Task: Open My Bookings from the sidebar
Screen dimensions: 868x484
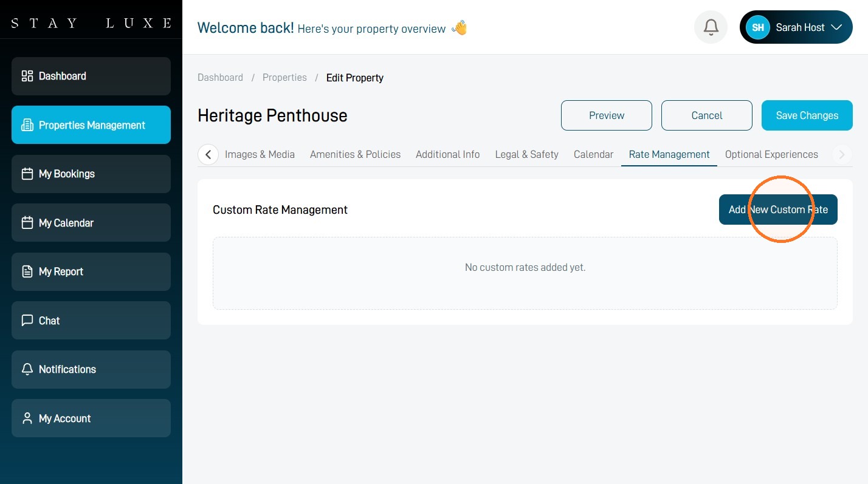Action: 91,174
